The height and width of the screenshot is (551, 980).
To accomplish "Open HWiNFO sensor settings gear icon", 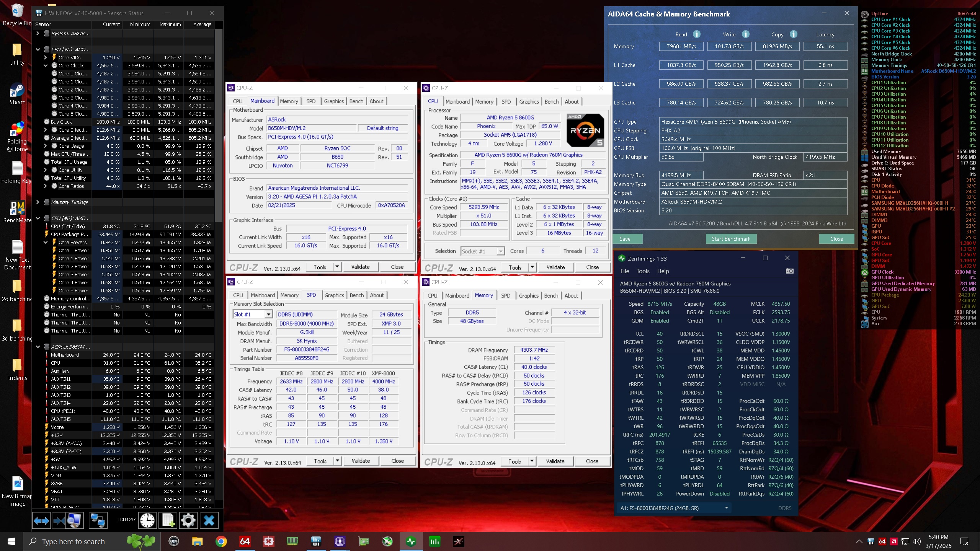I will coord(188,520).
